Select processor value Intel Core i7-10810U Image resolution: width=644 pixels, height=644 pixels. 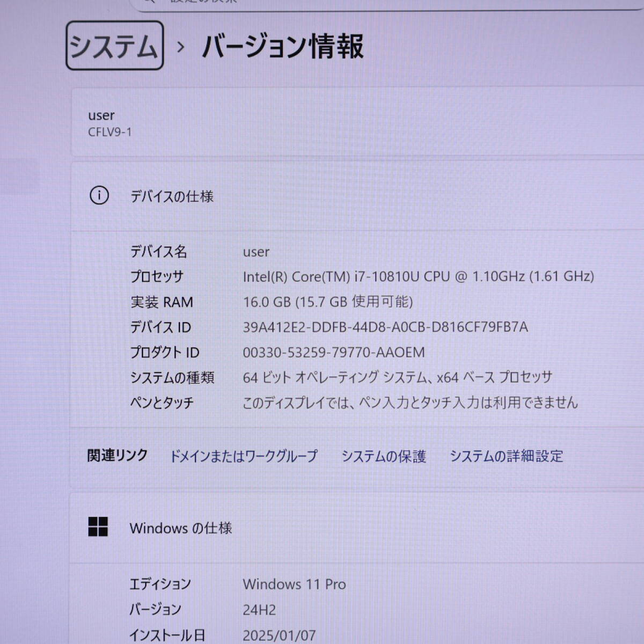(419, 276)
